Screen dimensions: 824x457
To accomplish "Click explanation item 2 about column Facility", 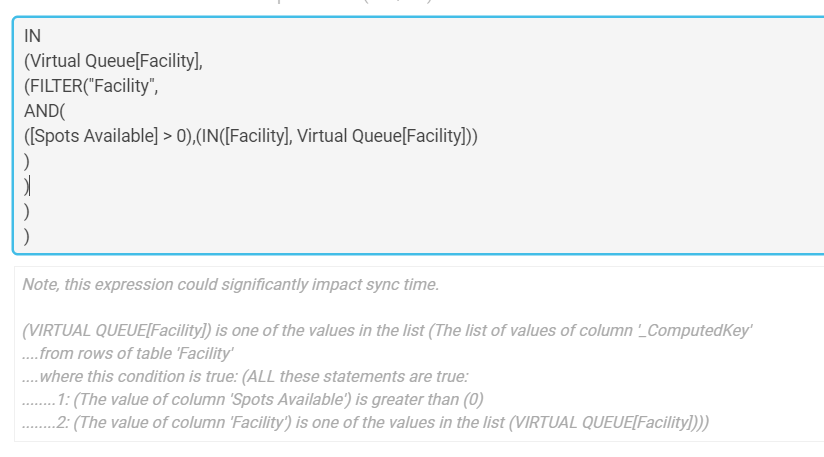I will point(366,423).
